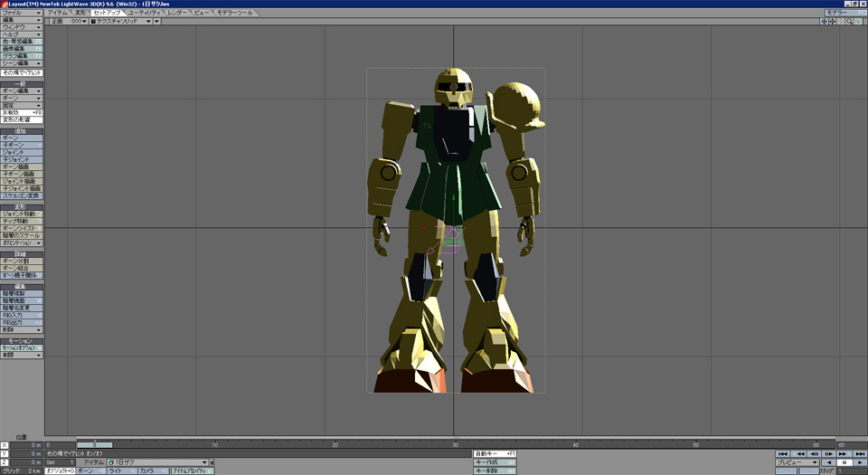
Task: Click previous keyframe rewind button
Action: 800,454
